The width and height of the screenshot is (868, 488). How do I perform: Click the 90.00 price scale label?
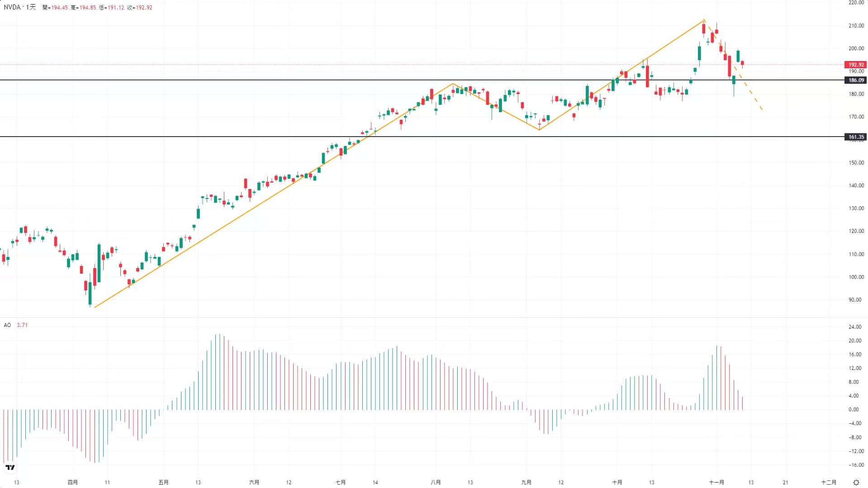point(855,300)
